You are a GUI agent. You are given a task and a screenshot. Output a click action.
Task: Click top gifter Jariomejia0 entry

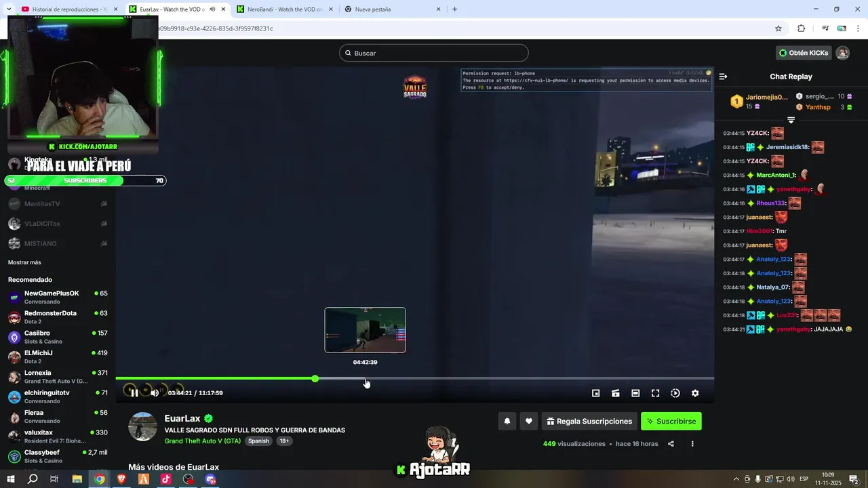pos(758,102)
